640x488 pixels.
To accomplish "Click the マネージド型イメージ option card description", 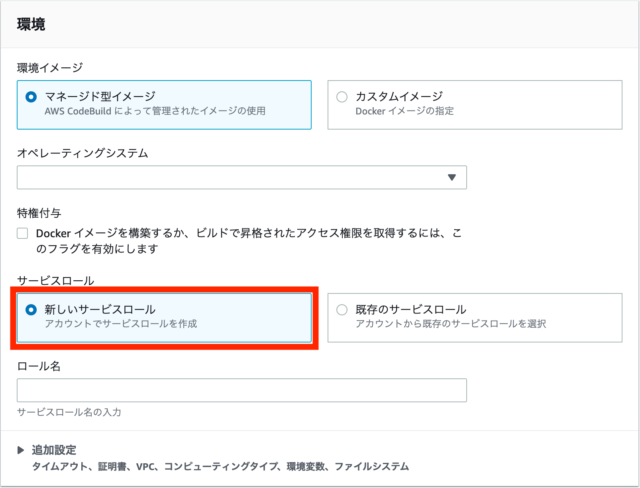I will click(155, 111).
